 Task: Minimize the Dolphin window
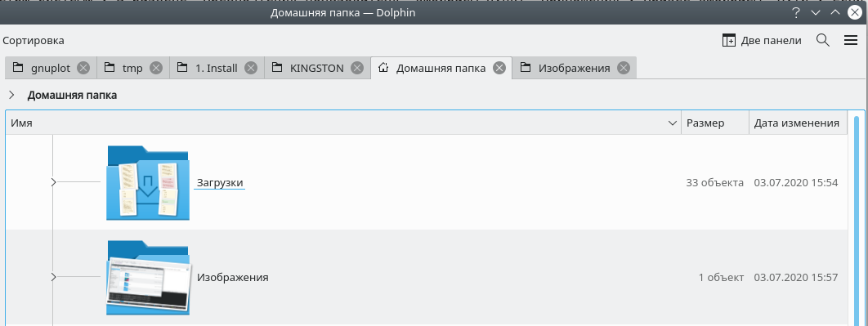(816, 12)
